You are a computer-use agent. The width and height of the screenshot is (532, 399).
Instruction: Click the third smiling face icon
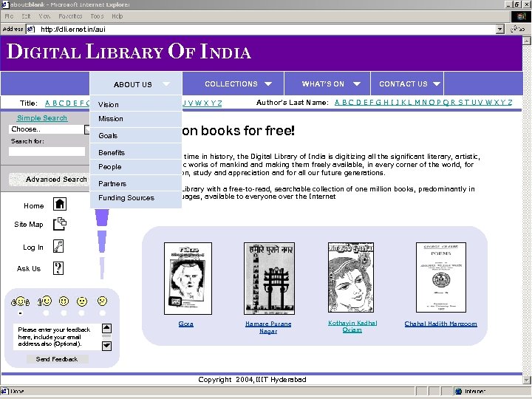coord(64,301)
